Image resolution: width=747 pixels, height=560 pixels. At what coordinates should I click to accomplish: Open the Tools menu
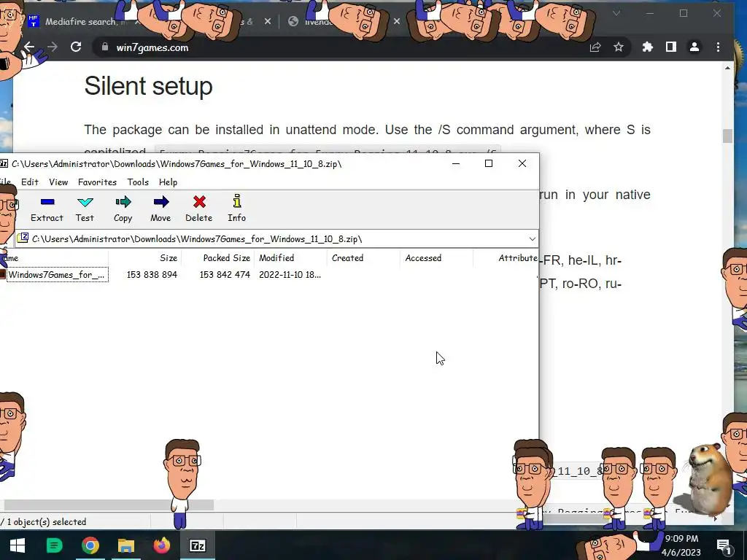point(138,182)
